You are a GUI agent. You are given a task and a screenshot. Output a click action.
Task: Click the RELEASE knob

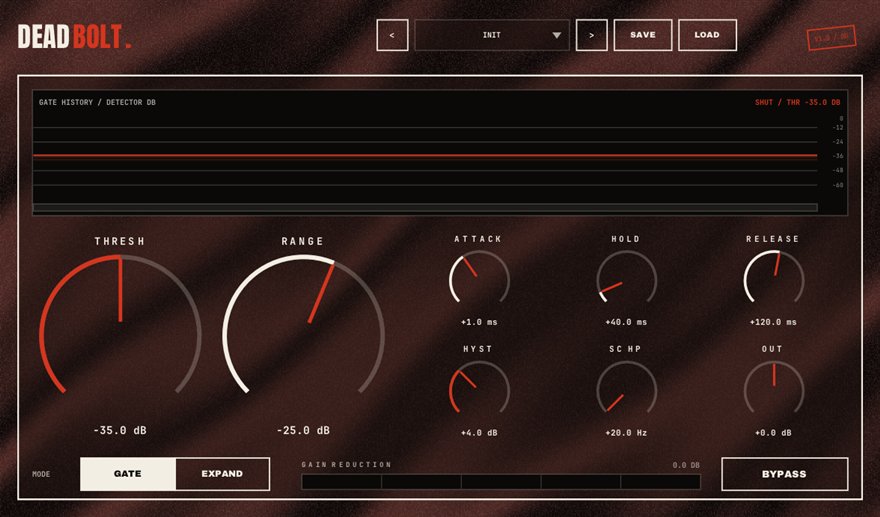[x=774, y=278]
